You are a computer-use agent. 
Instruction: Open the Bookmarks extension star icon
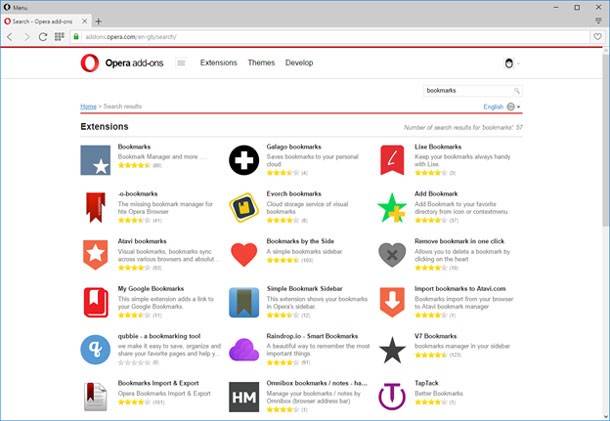[95, 160]
